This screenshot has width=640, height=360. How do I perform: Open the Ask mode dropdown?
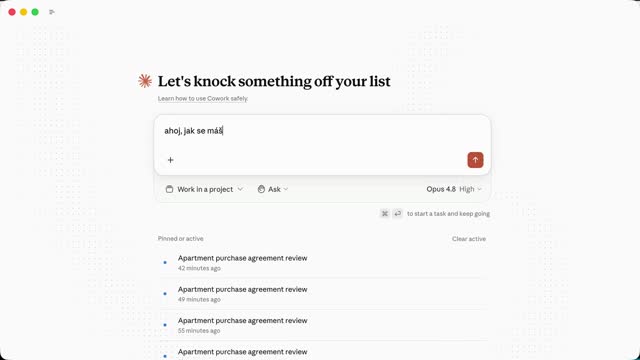click(273, 189)
